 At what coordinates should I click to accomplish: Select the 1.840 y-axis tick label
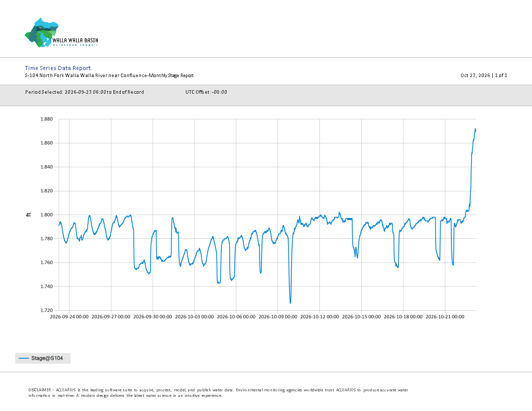(46, 167)
